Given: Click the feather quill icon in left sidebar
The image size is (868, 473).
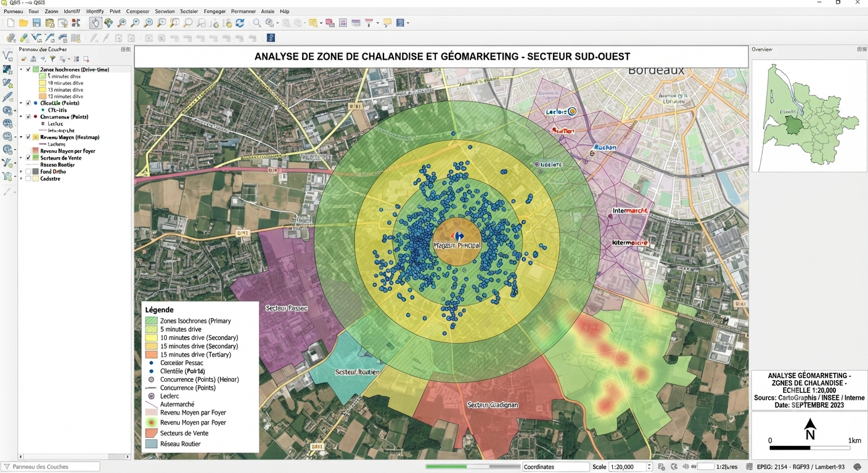Looking at the screenshot, I should coord(7,97).
